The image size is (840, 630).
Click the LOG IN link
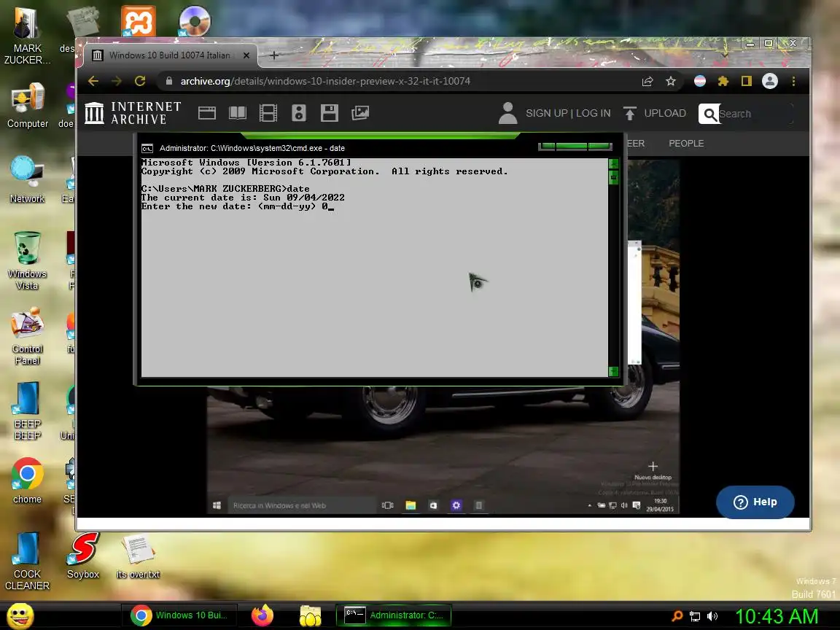pyautogui.click(x=593, y=113)
